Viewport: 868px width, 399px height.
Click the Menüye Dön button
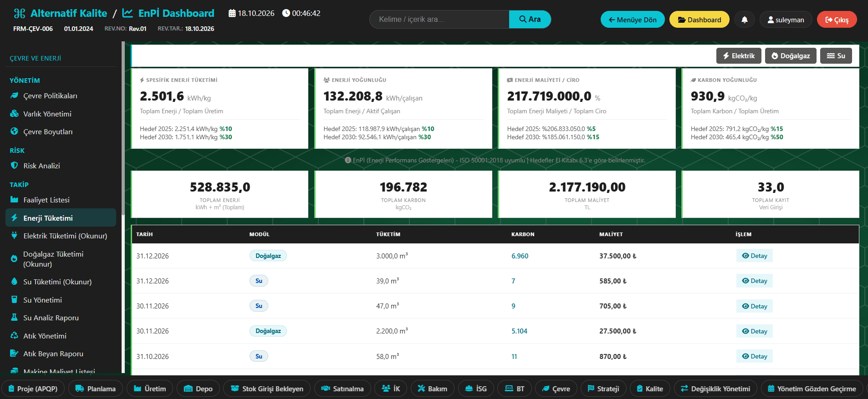click(x=633, y=20)
